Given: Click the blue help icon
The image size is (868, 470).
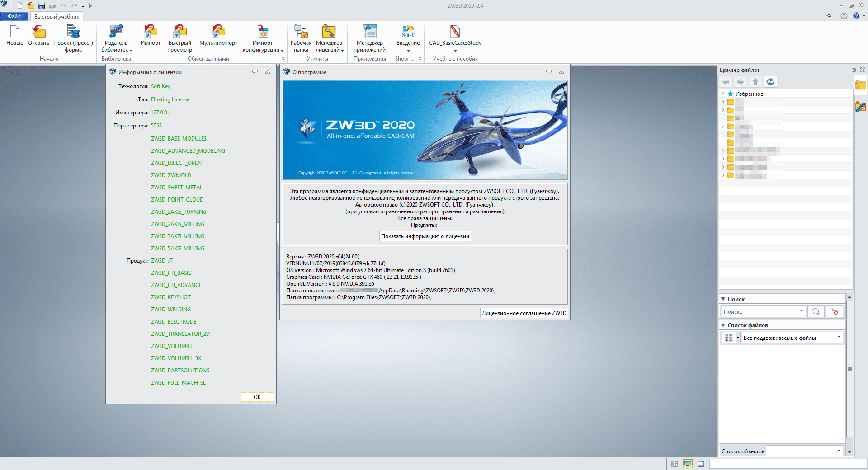Looking at the screenshot, I should coord(856,16).
